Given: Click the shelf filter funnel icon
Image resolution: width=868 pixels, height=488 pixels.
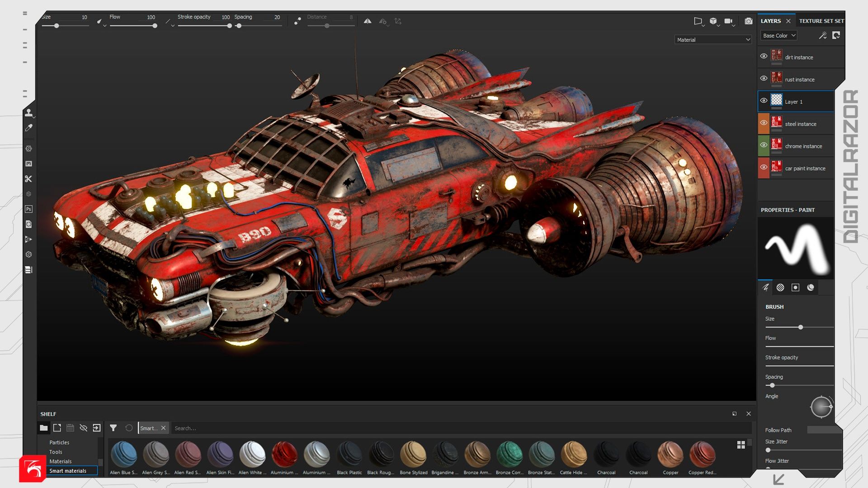Looking at the screenshot, I should click(113, 428).
